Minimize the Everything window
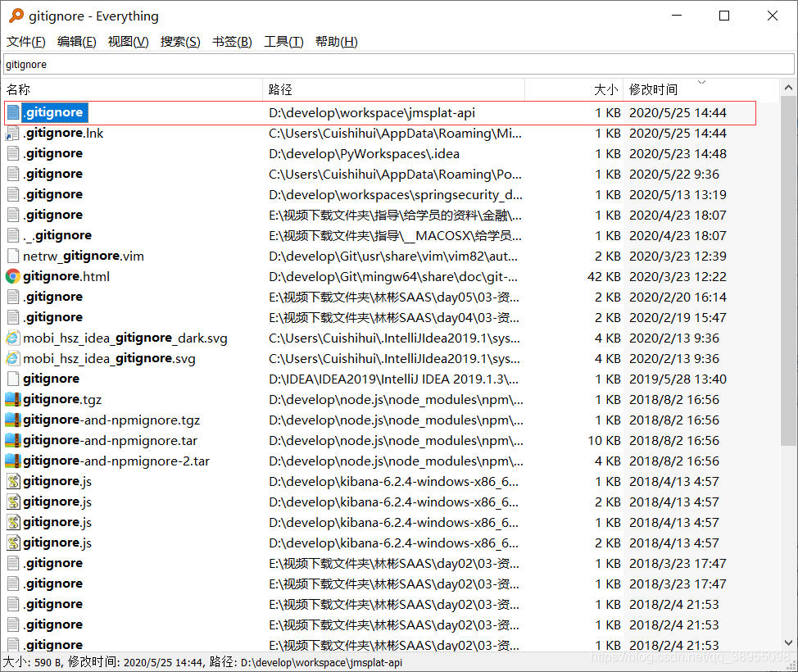The image size is (798, 672). click(677, 16)
